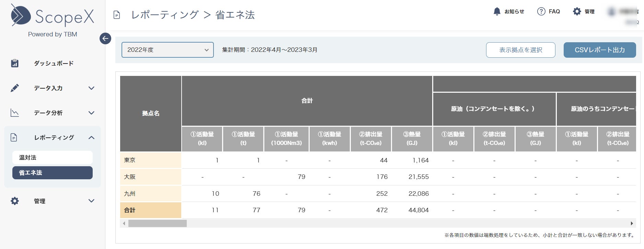The height and width of the screenshot is (249, 644).
Task: Collapse sidebar with the back arrow button
Action: 105,38
